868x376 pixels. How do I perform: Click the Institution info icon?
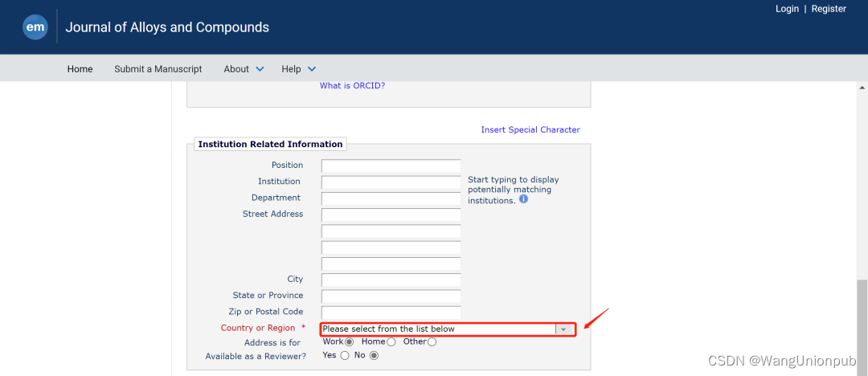coord(523,198)
